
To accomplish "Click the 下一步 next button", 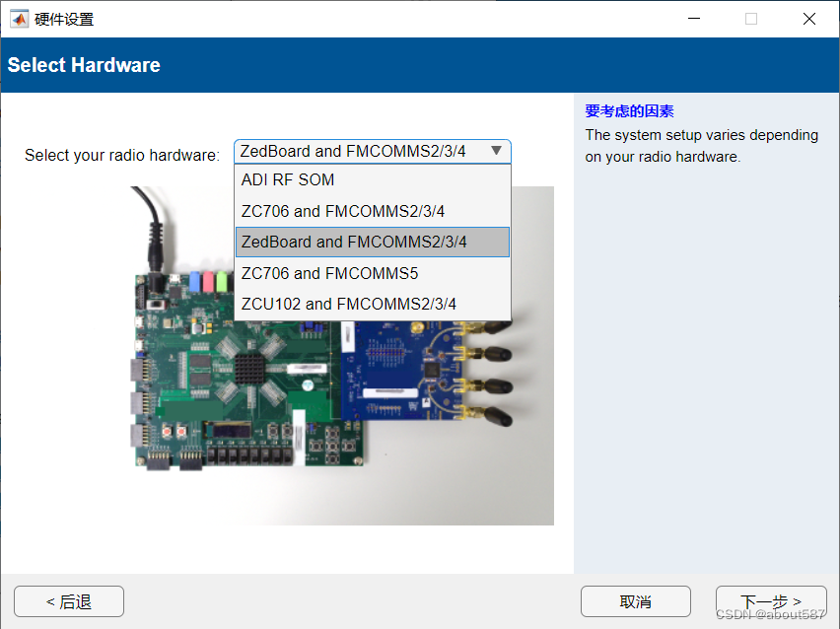I will tap(771, 601).
